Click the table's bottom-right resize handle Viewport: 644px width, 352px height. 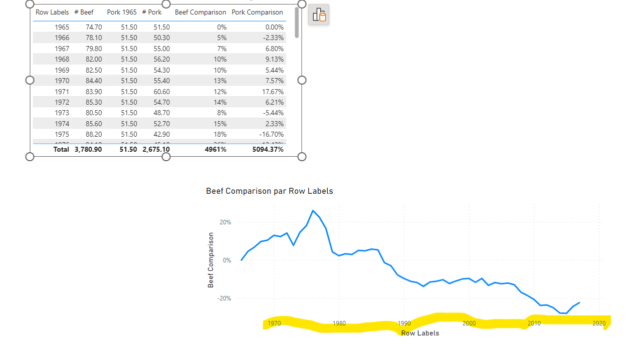pos(302,157)
